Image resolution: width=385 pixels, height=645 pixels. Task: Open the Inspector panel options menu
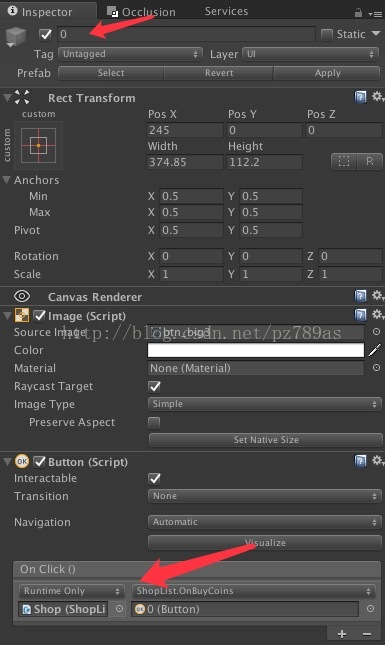[x=375, y=14]
